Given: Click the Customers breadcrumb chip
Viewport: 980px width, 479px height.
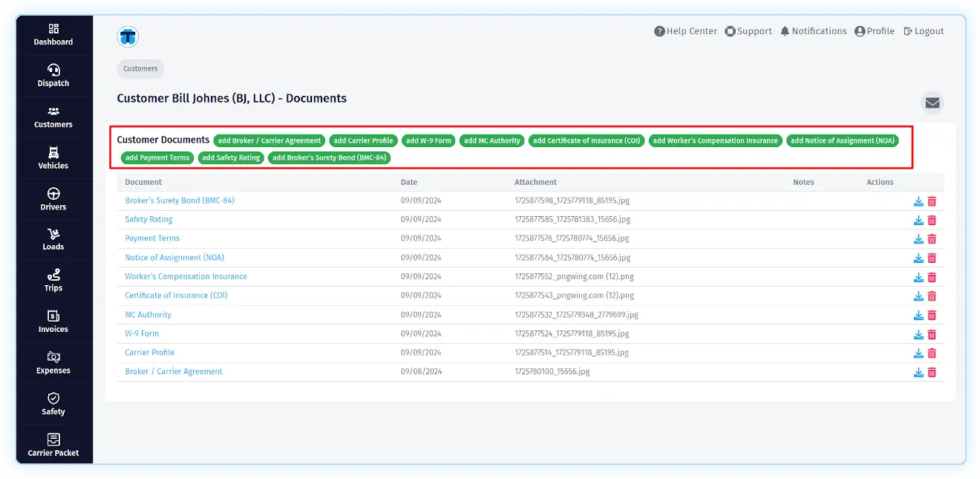Looking at the screenshot, I should pyautogui.click(x=140, y=69).
